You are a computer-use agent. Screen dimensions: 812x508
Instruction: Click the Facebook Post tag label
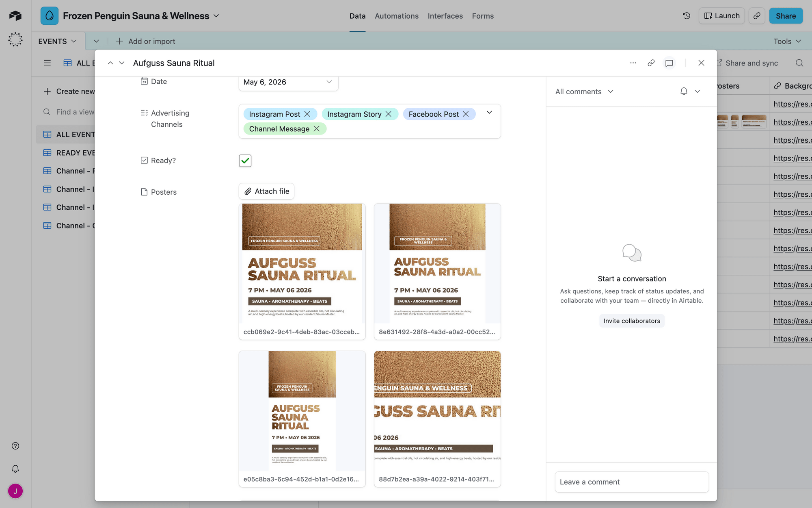pos(434,114)
